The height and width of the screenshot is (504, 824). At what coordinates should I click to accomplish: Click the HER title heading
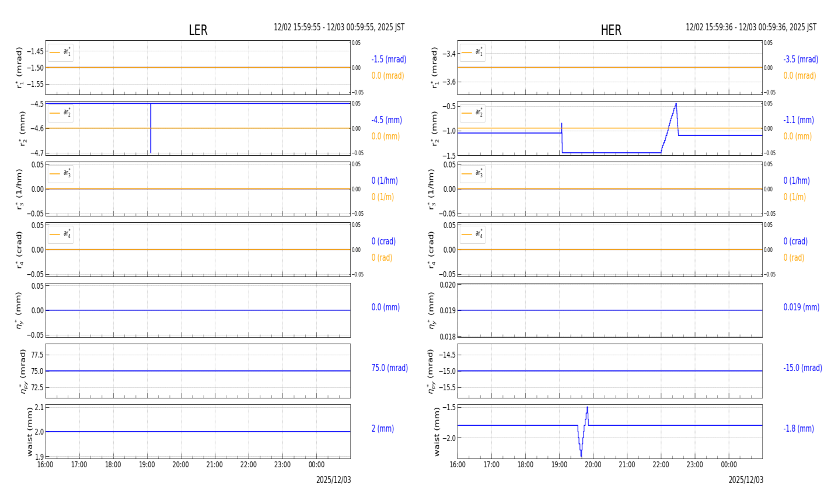tap(611, 30)
